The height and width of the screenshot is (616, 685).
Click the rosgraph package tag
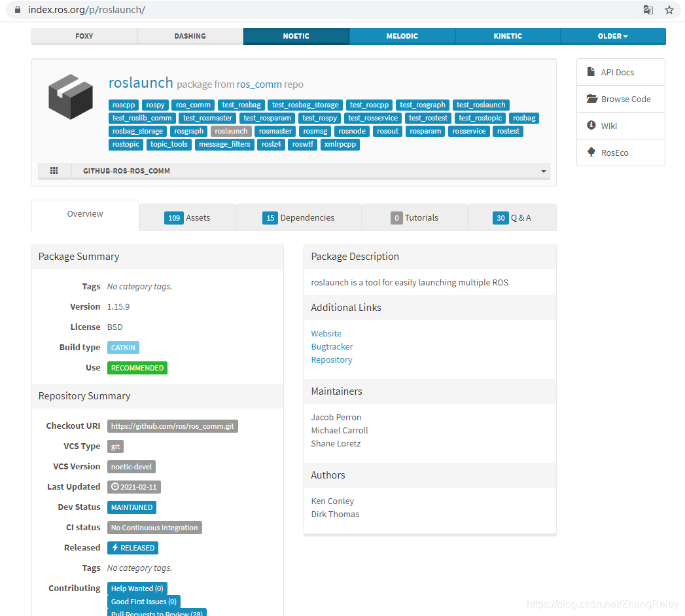pyautogui.click(x=188, y=131)
